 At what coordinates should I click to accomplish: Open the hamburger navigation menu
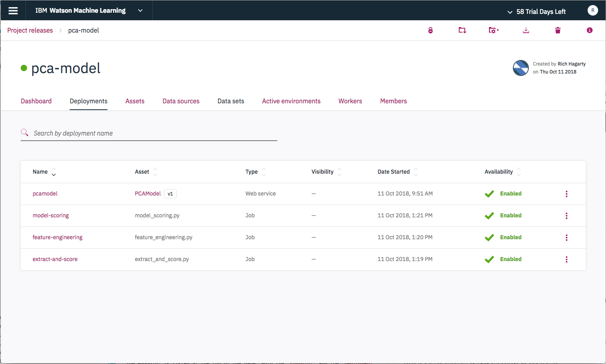13,11
